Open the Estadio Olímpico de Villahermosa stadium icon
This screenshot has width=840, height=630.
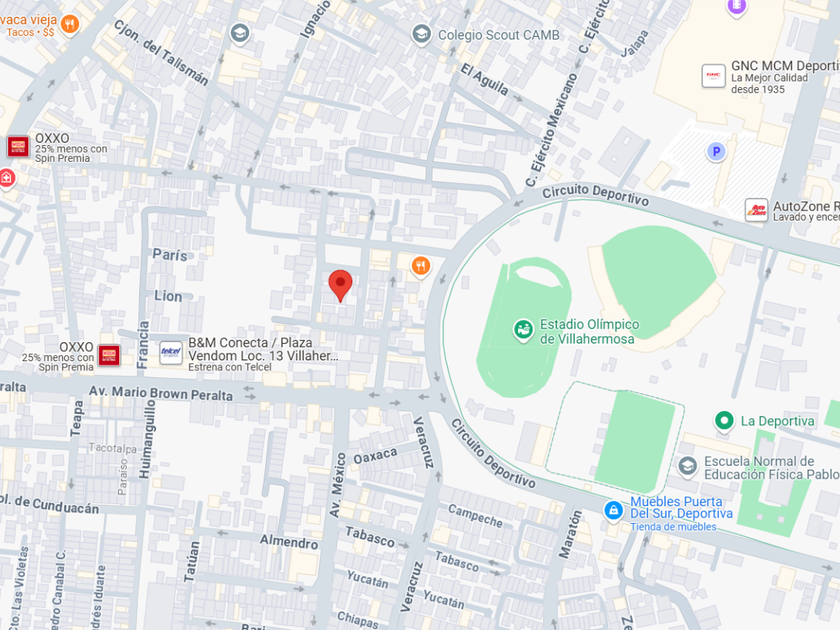[523, 331]
